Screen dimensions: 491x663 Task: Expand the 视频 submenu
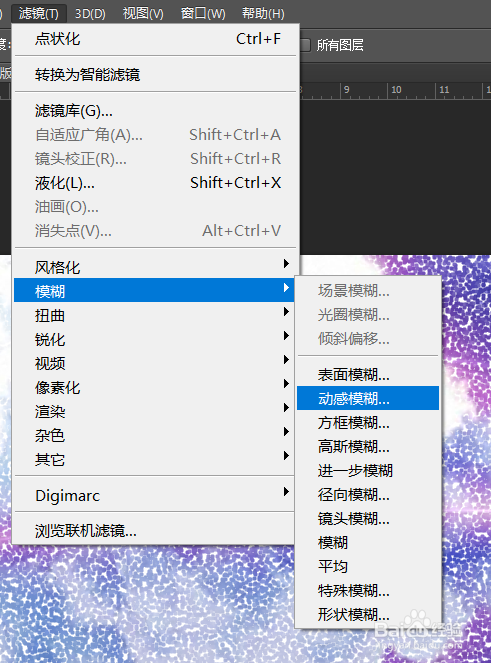point(154,363)
